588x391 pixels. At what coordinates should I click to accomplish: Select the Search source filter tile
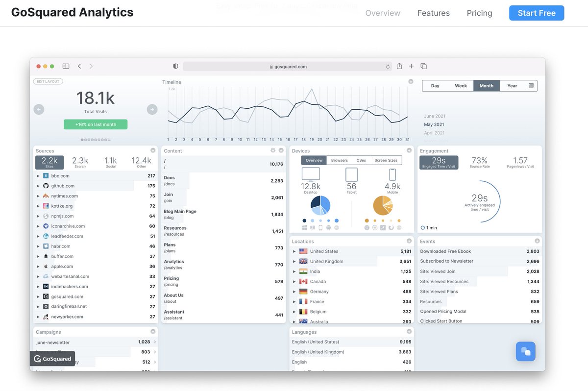(80, 162)
